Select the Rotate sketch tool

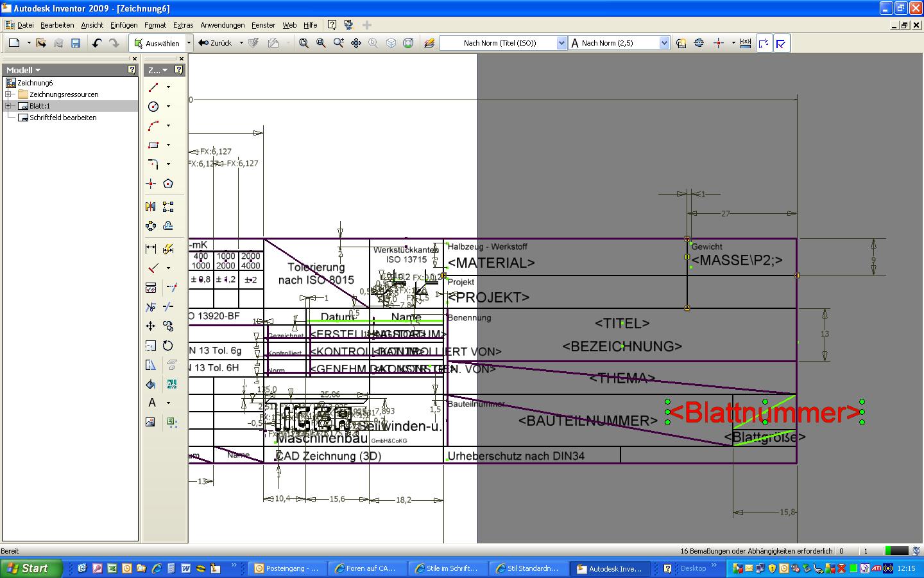point(168,346)
